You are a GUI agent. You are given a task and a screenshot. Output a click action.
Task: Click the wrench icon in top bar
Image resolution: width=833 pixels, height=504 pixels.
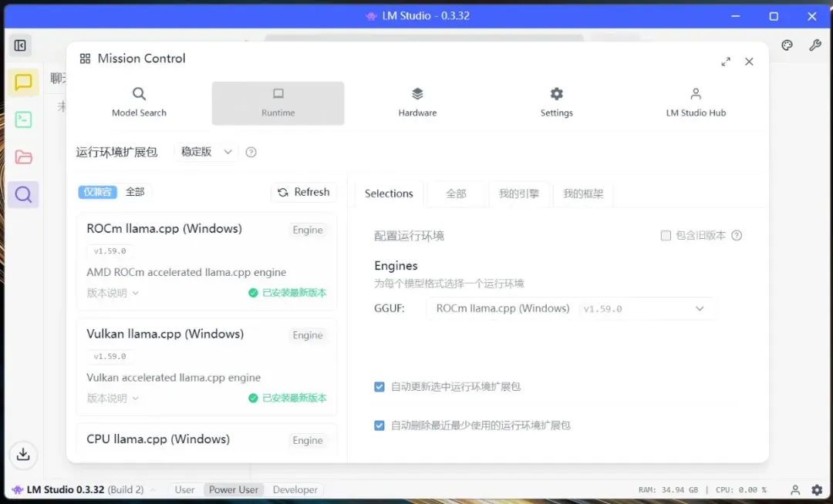(x=814, y=45)
